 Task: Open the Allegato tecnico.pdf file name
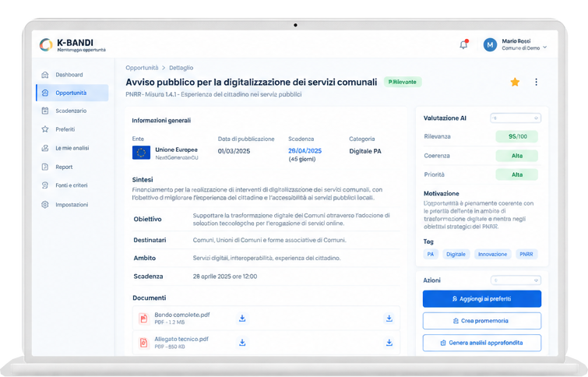pos(181,339)
